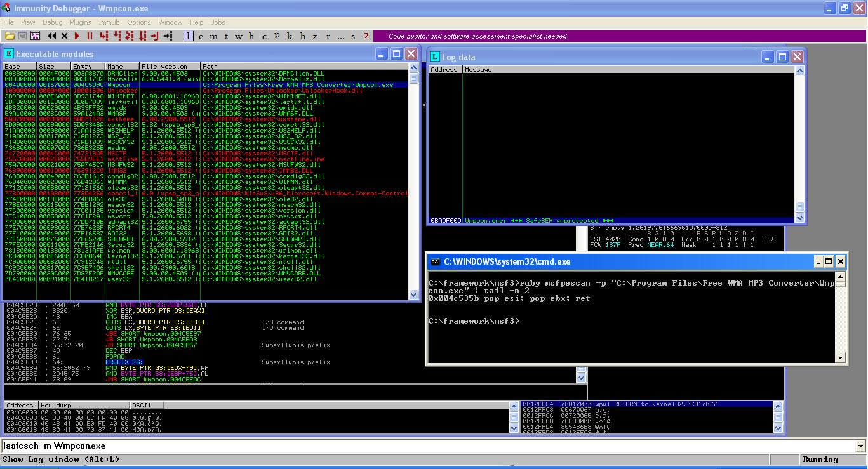Open the ImmLib menu
Image resolution: width=868 pixels, height=469 pixels.
pyautogui.click(x=109, y=22)
